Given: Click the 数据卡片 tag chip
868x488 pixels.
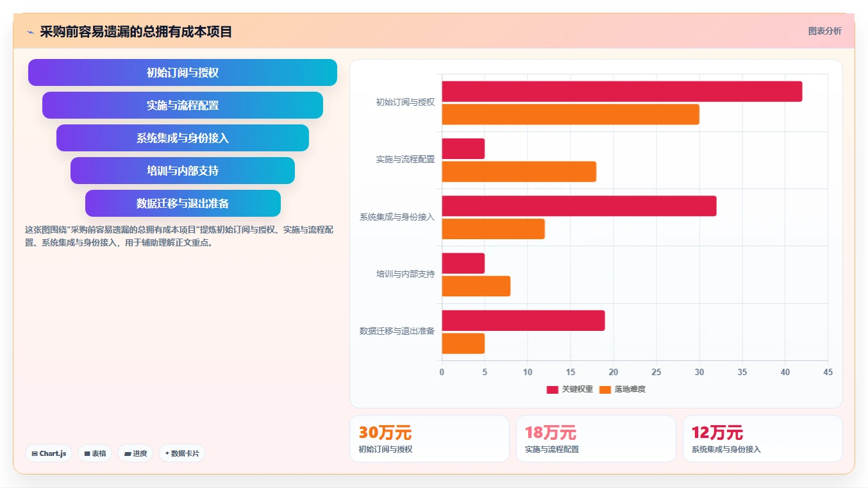Looking at the screenshot, I should pos(182,453).
